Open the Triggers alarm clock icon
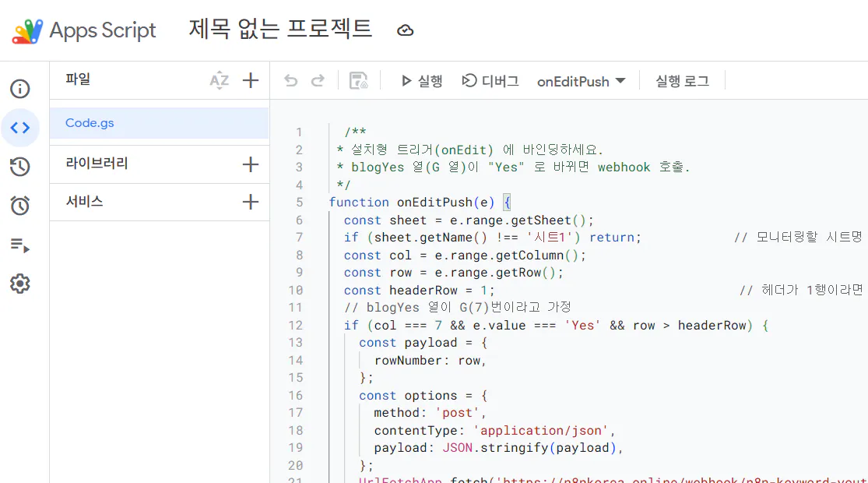The image size is (868, 483). [20, 206]
